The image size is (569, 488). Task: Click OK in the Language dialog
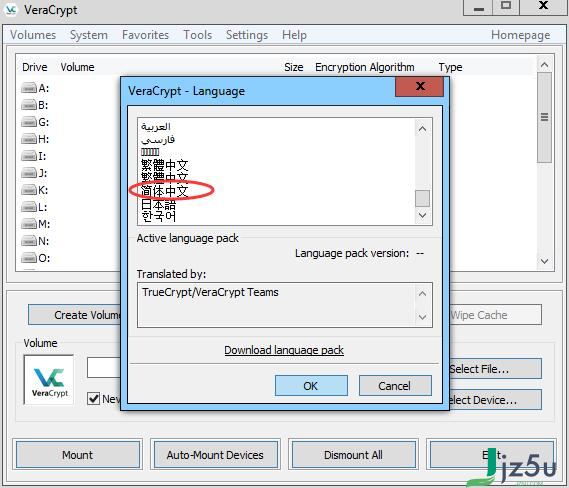[311, 386]
